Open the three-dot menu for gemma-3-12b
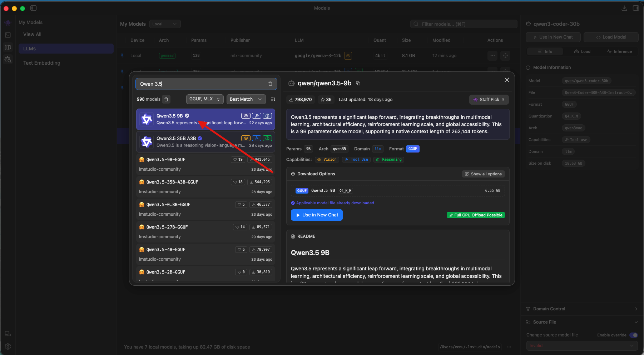This screenshot has width=644, height=355. [x=492, y=56]
